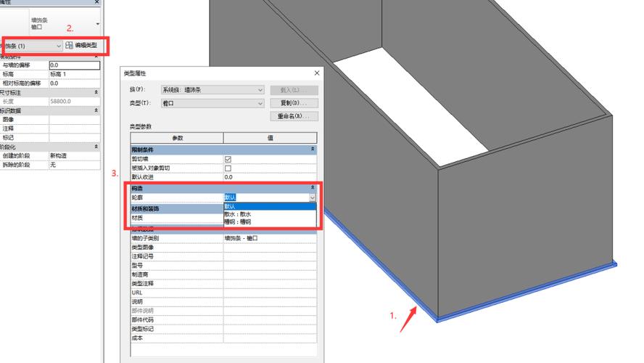644x363 pixels.
Task: Click the 墙的子类别 value 墙饰条 - 檐口
Action: click(x=270, y=238)
